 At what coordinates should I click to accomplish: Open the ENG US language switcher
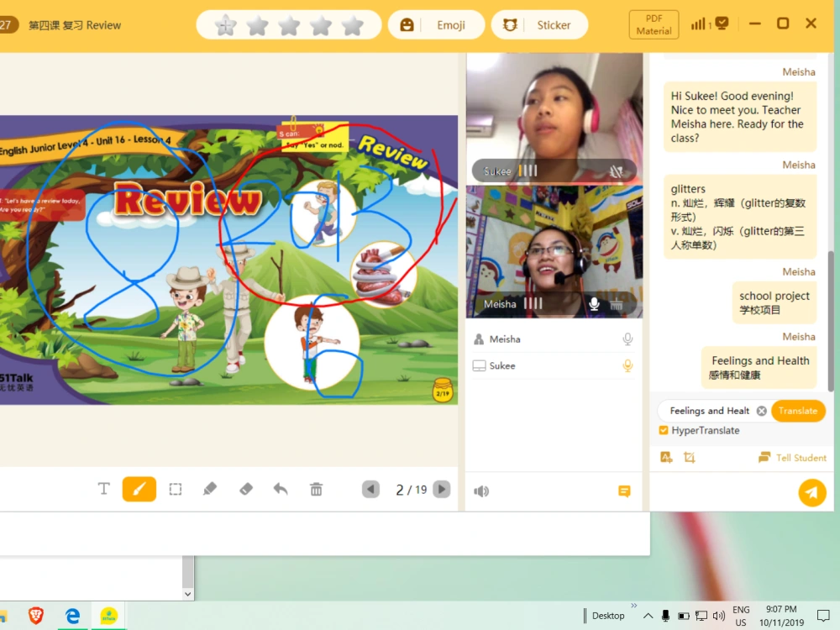741,616
